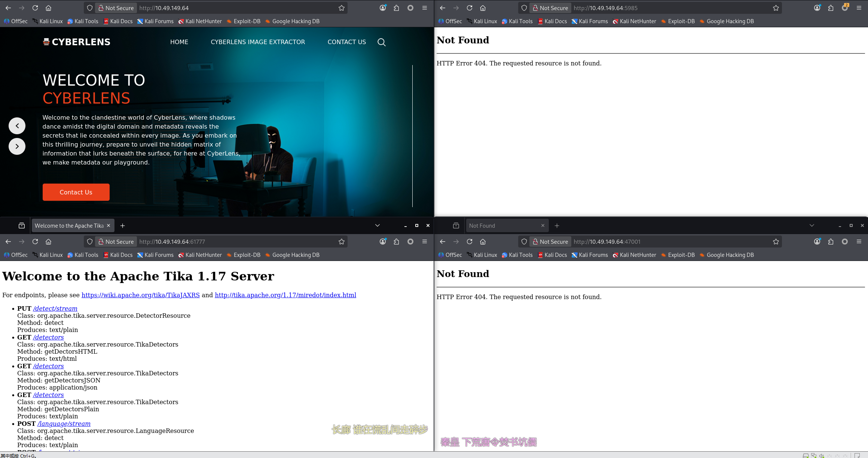Click the next slide arrow on carousel

(x=17, y=146)
